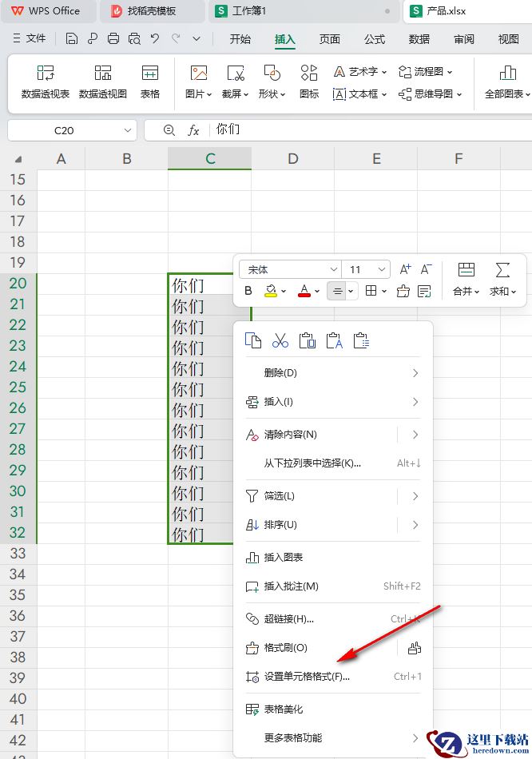This screenshot has width=532, height=759.
Task: Decrease font size in mini toolbar
Action: point(426,269)
